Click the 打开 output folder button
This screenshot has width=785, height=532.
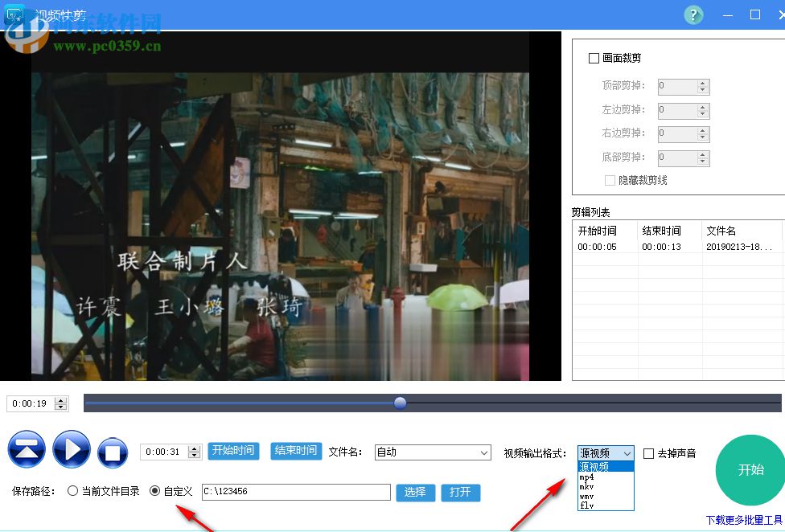[461, 493]
